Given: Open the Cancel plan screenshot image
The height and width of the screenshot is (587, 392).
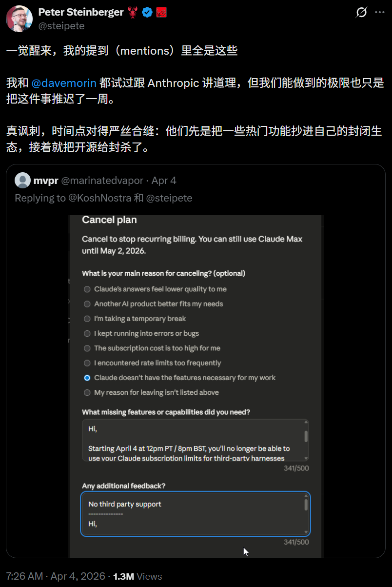Looking at the screenshot, I should [195, 386].
